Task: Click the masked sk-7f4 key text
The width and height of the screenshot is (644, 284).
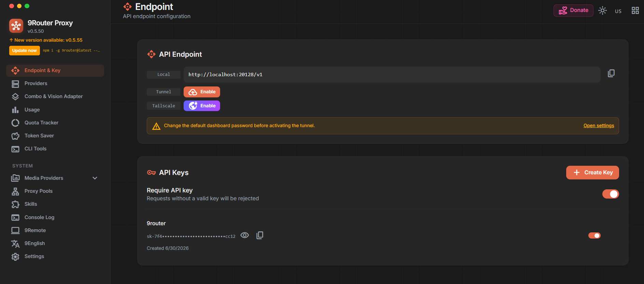Action: tap(191, 236)
